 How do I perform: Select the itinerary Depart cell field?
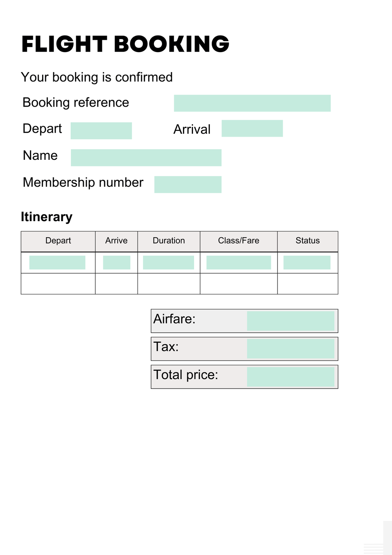tap(57, 263)
